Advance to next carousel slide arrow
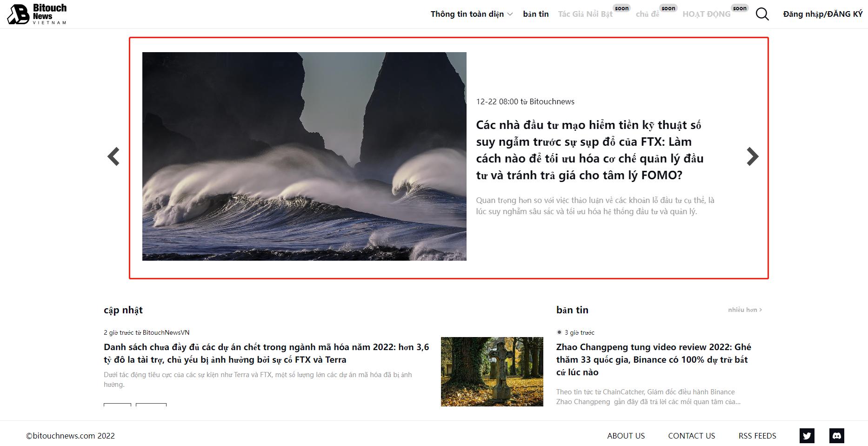 tap(752, 156)
